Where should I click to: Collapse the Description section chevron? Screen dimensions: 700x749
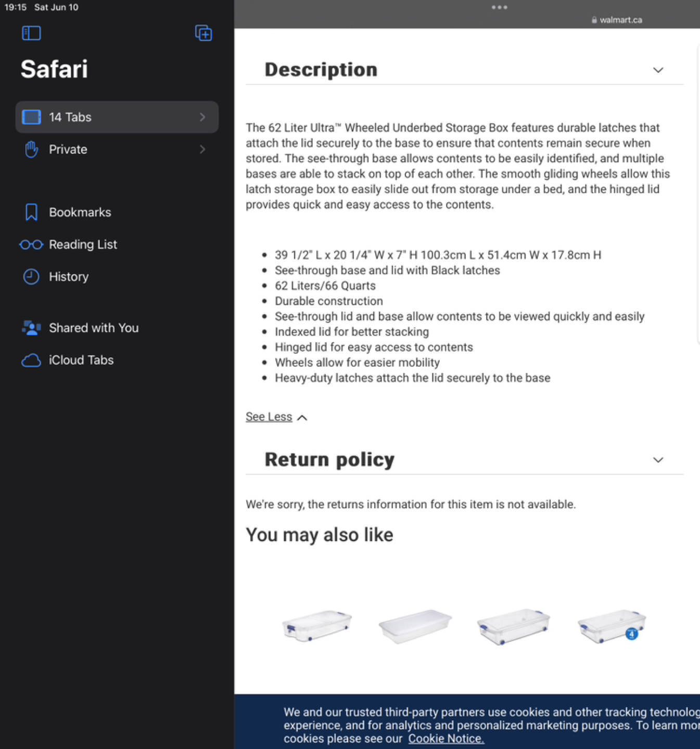(658, 70)
